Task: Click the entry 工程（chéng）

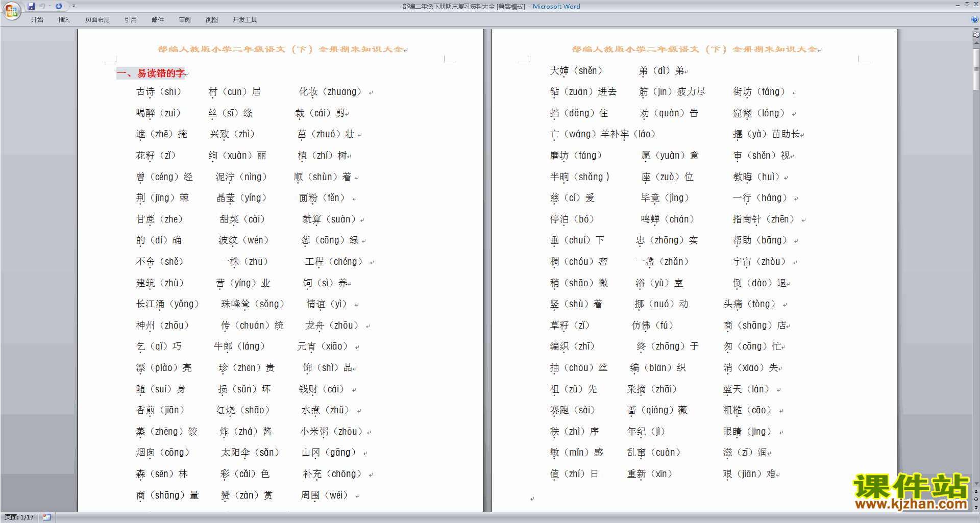Action: coord(334,262)
